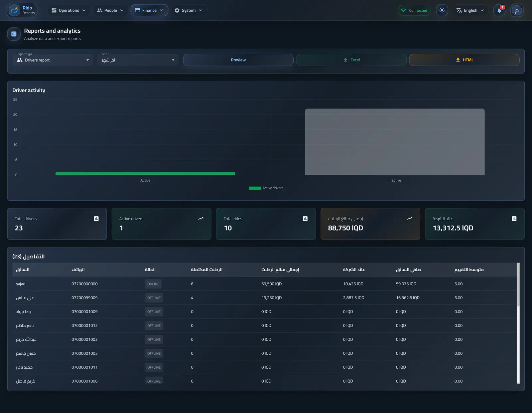Open the notifications bell
This screenshot has width=532, height=413.
tap(499, 10)
